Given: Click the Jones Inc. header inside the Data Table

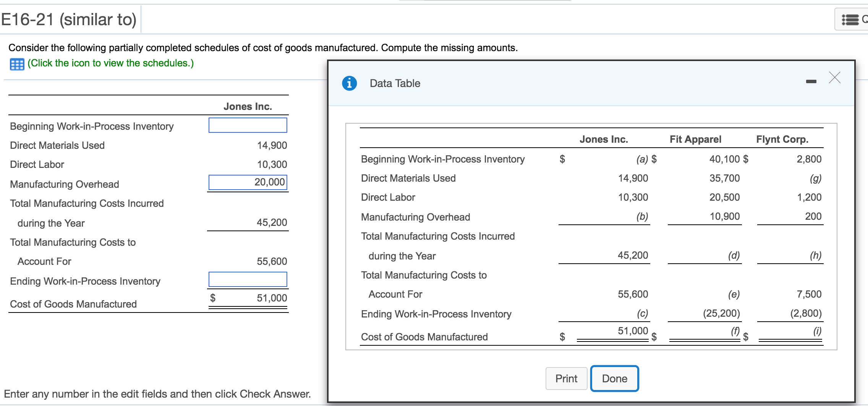Looking at the screenshot, I should [x=604, y=139].
